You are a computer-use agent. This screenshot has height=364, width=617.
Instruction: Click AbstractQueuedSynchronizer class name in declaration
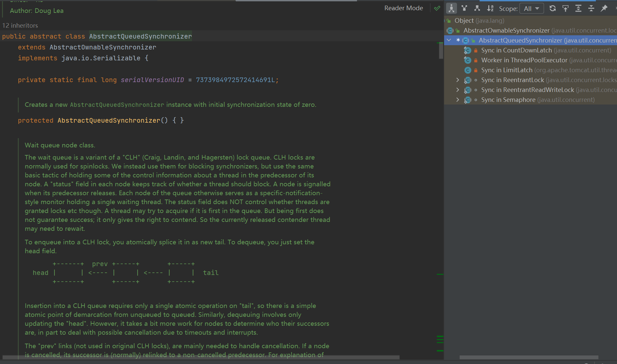(x=140, y=36)
